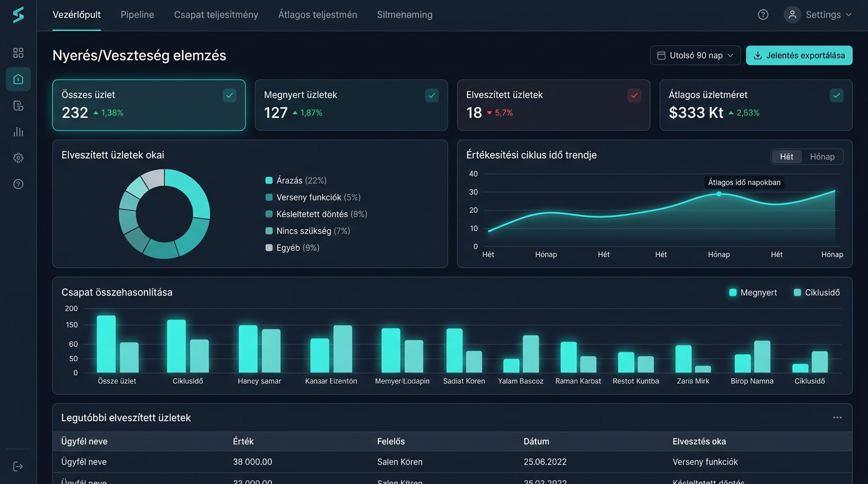Click the calendar icon in date range selector

pyautogui.click(x=662, y=55)
